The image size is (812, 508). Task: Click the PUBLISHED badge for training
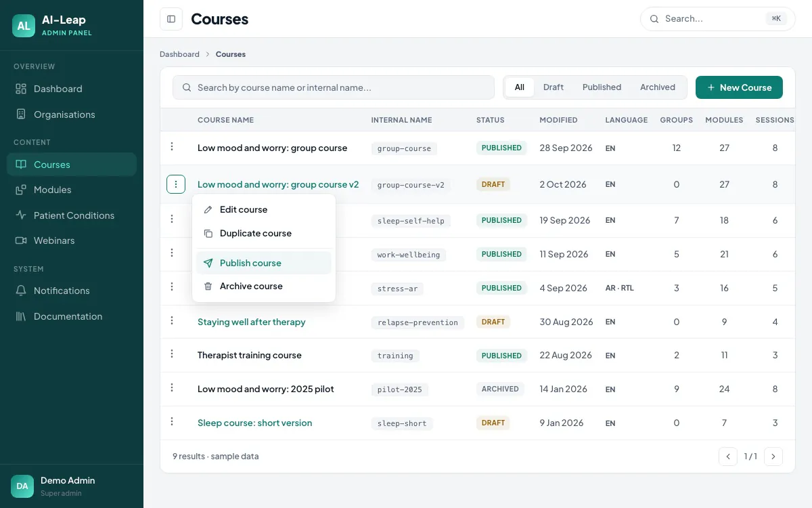coord(501,356)
